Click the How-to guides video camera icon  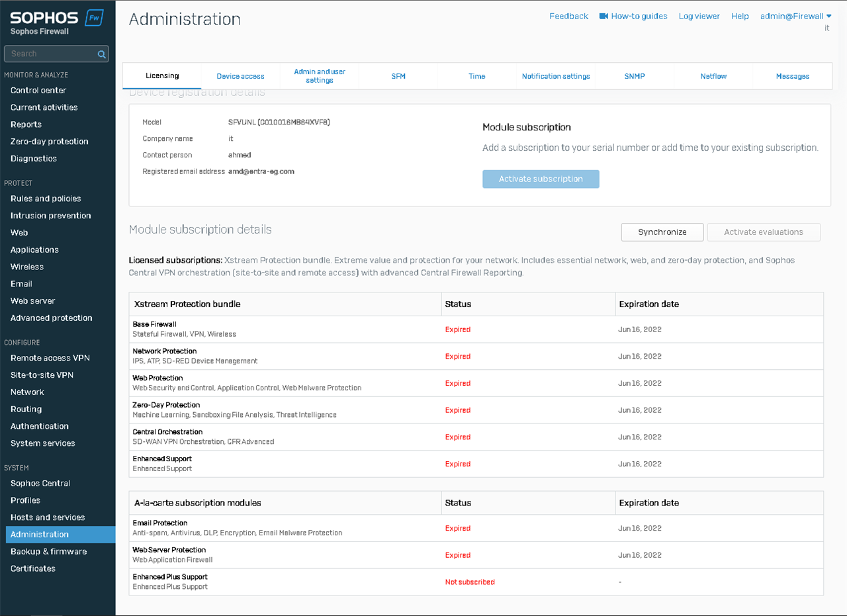tap(603, 16)
